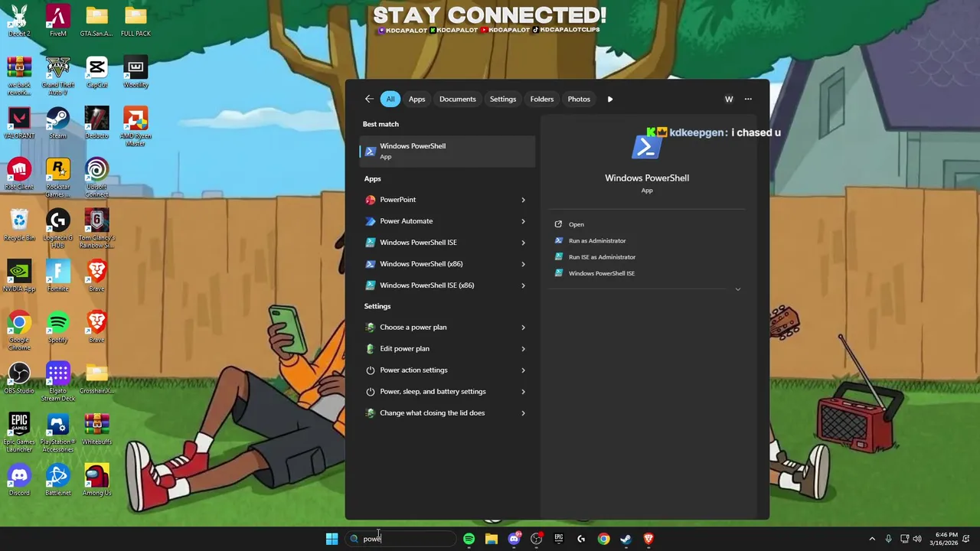Switch to Apps search filter
This screenshot has width=980, height=551.
[416, 99]
